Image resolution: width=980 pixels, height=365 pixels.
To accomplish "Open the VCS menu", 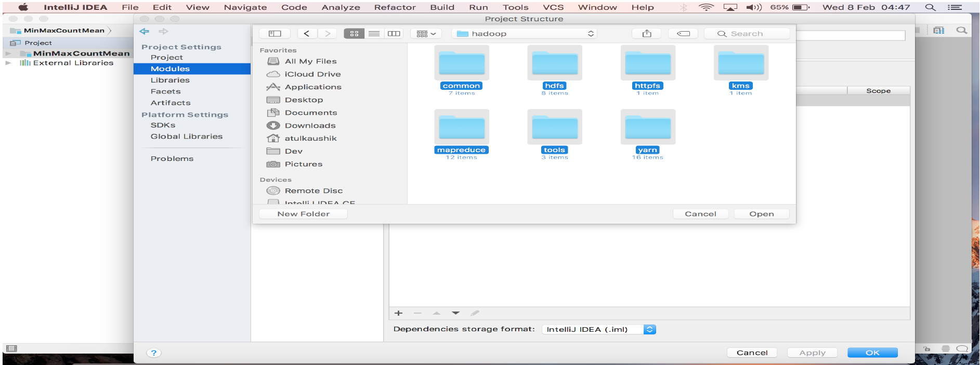I will (553, 7).
